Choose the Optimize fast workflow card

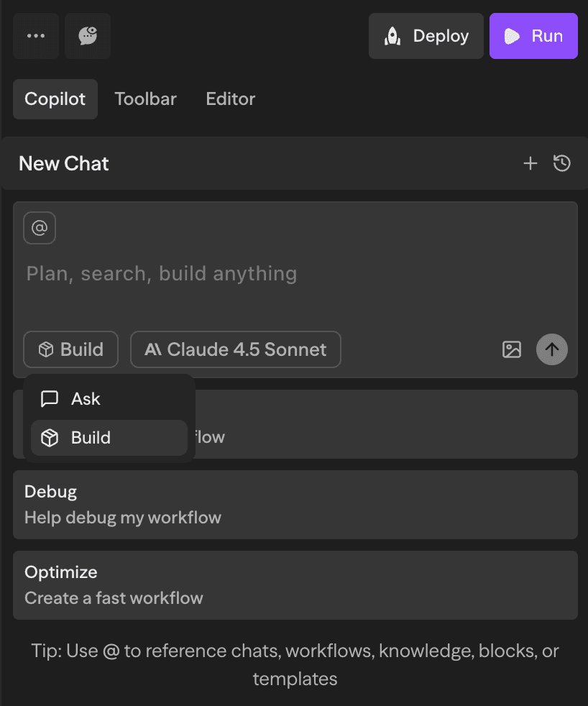coord(295,584)
